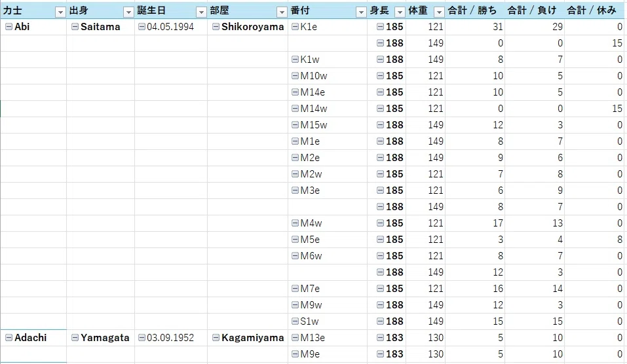Collapse the M6w rank group
Image resolution: width=627 pixels, height=364 pixels.
[295, 256]
